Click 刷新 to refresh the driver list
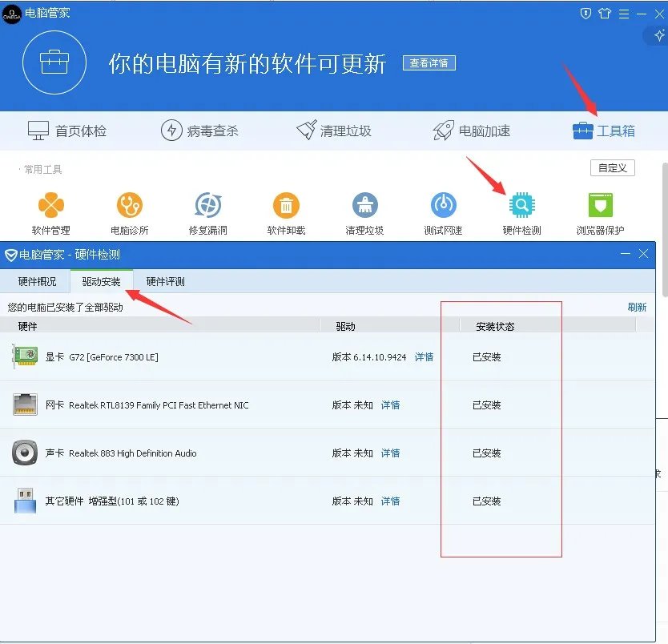The image size is (668, 644). point(637,306)
